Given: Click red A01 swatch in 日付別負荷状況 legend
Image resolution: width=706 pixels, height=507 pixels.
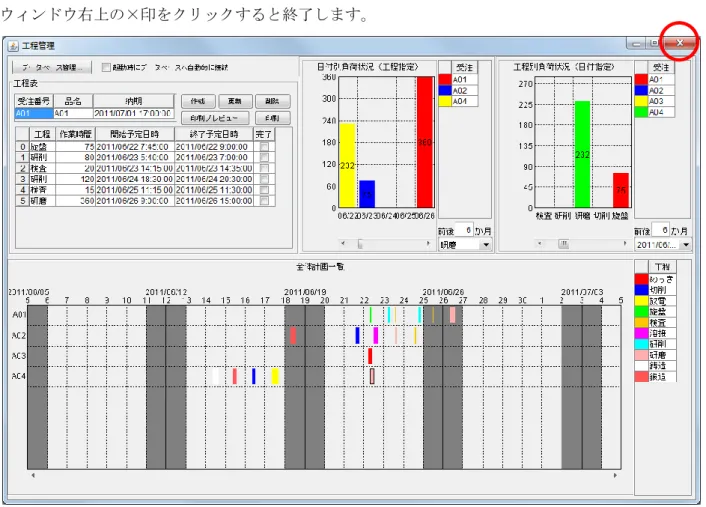Looking at the screenshot, I should (x=445, y=79).
